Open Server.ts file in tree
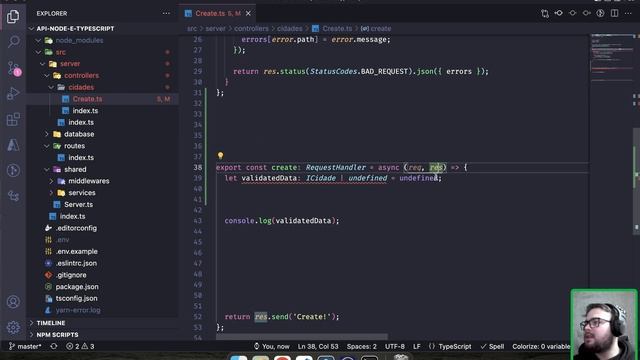The width and height of the screenshot is (640, 360). tap(78, 204)
